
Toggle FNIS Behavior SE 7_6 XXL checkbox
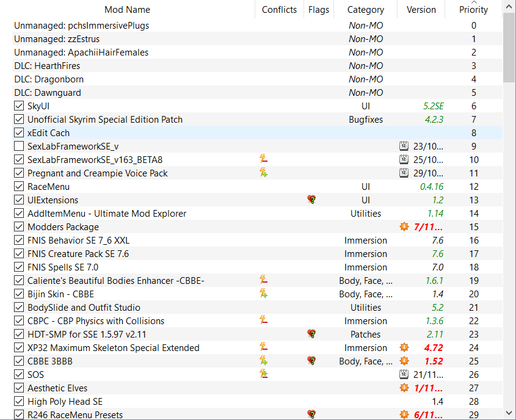19,241
